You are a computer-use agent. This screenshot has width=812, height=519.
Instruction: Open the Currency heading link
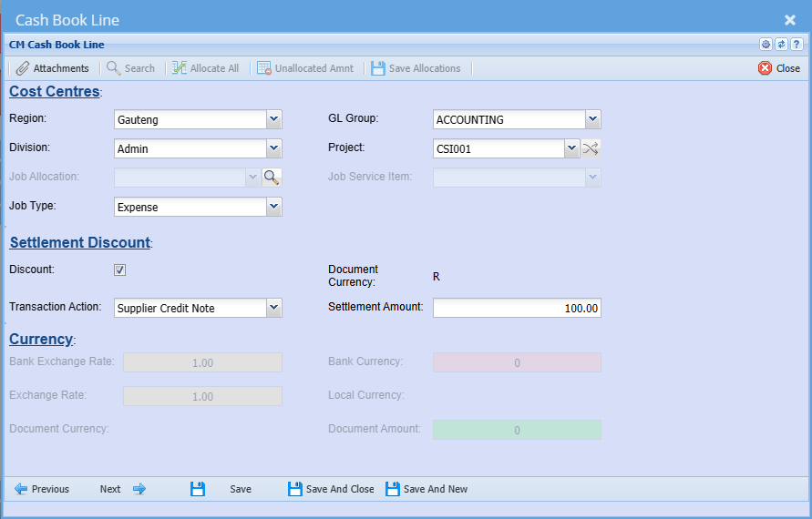[x=41, y=339]
